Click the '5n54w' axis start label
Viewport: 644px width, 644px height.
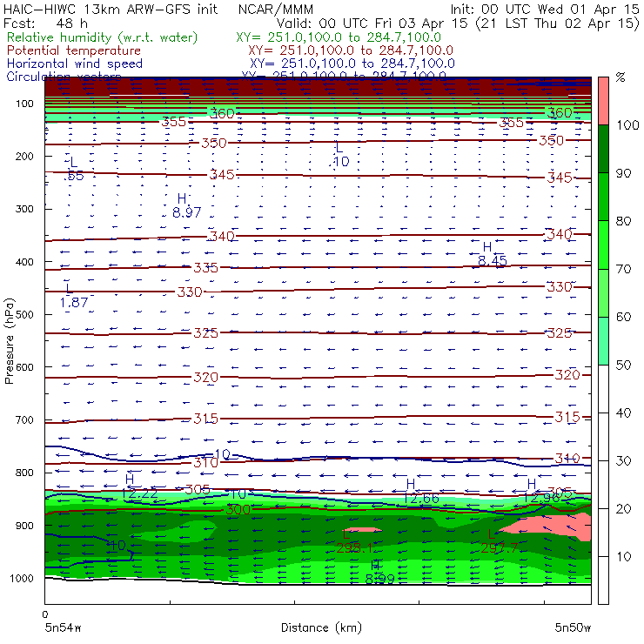pos(64,627)
